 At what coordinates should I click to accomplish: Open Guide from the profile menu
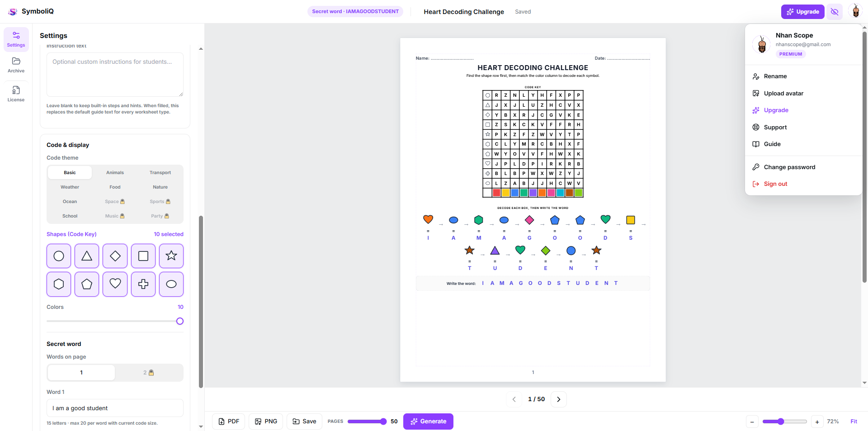click(x=803, y=144)
